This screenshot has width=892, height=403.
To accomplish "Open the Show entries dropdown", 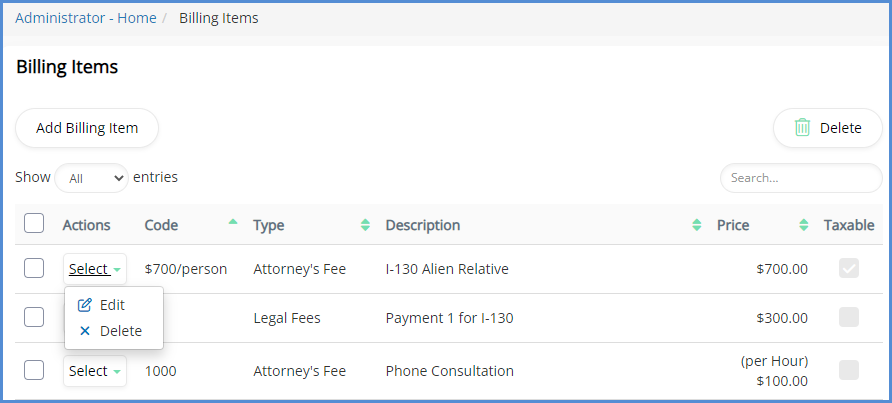I will (x=91, y=178).
